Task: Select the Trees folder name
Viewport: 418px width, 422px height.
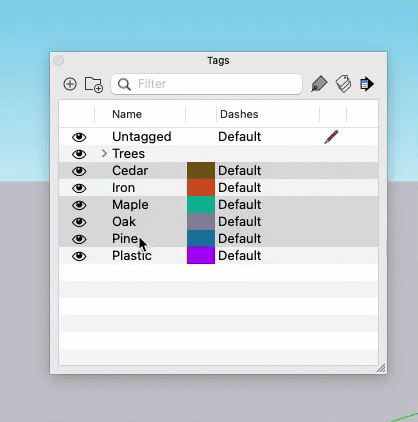Action: 128,154
